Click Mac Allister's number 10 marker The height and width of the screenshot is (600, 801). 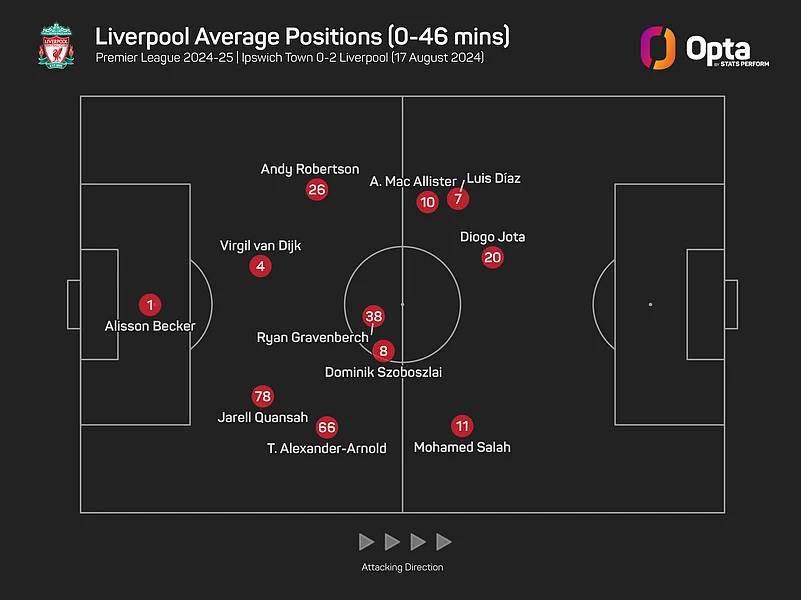(427, 202)
